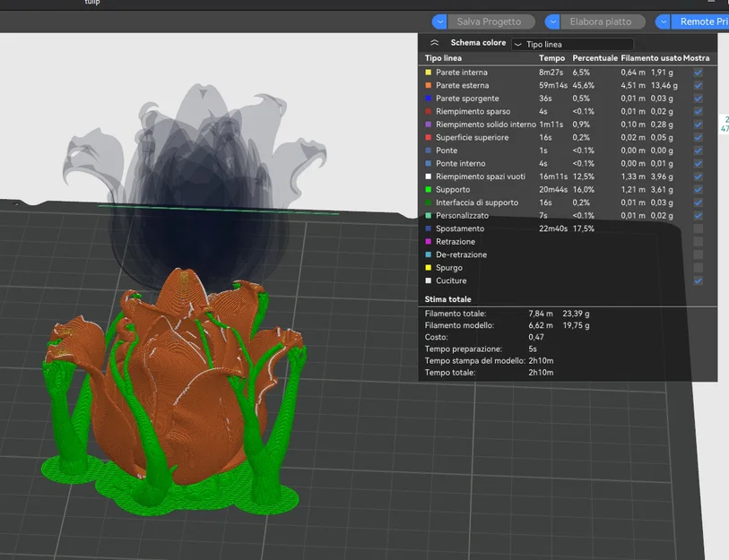The height and width of the screenshot is (560, 729).
Task: Enable Spurgo display checkbox
Action: click(x=698, y=268)
